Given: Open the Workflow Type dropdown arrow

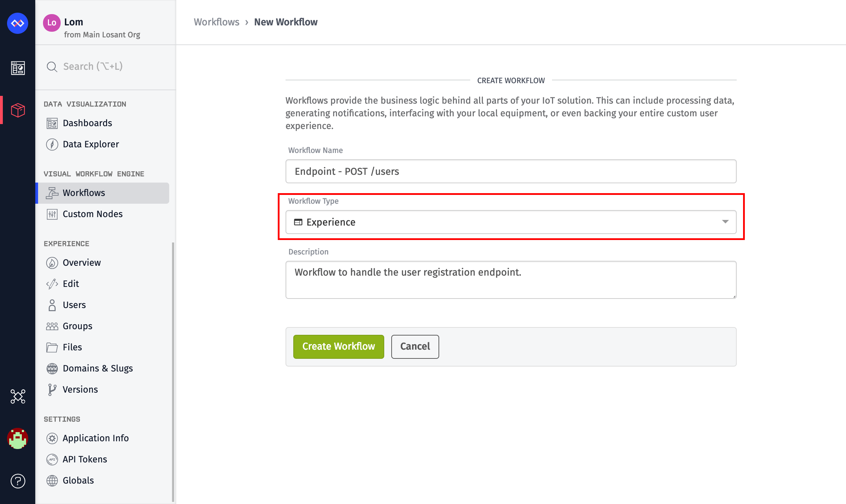Looking at the screenshot, I should tap(725, 222).
